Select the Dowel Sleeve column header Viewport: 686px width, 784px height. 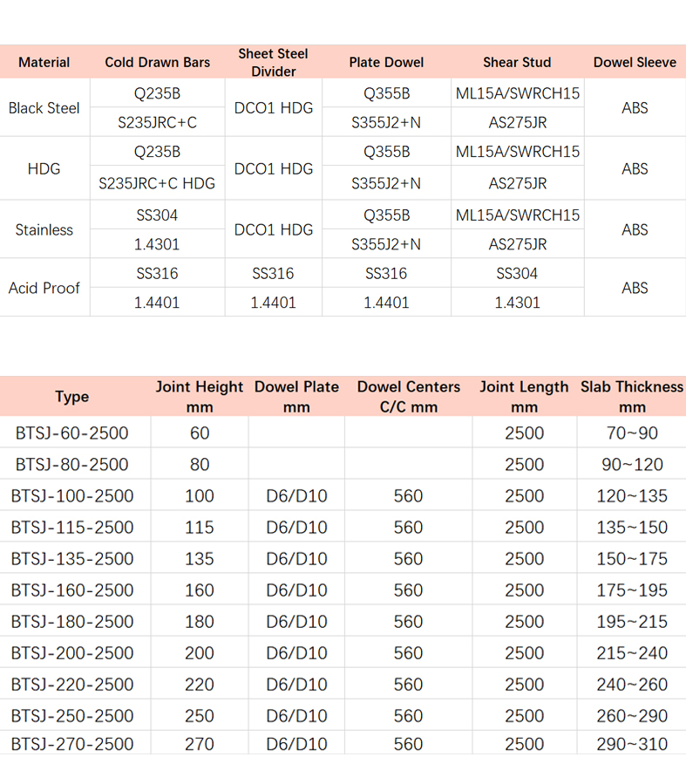[x=635, y=62]
